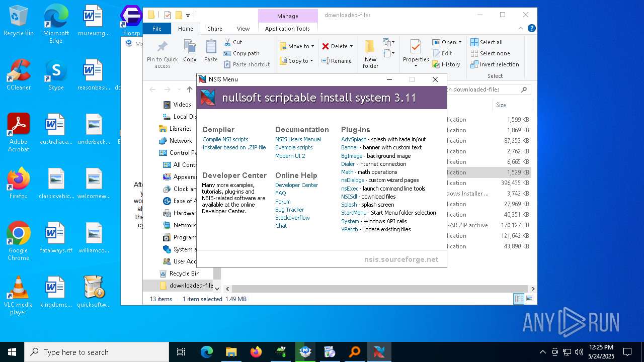This screenshot has height=362, width=644.
Task: Open Bug Tracker link
Action: pyautogui.click(x=289, y=210)
